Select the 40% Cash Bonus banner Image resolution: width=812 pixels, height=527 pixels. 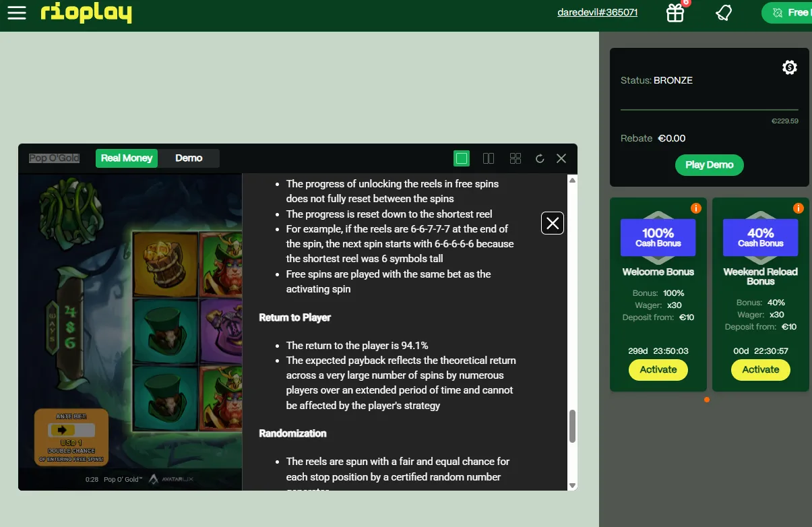(x=761, y=237)
